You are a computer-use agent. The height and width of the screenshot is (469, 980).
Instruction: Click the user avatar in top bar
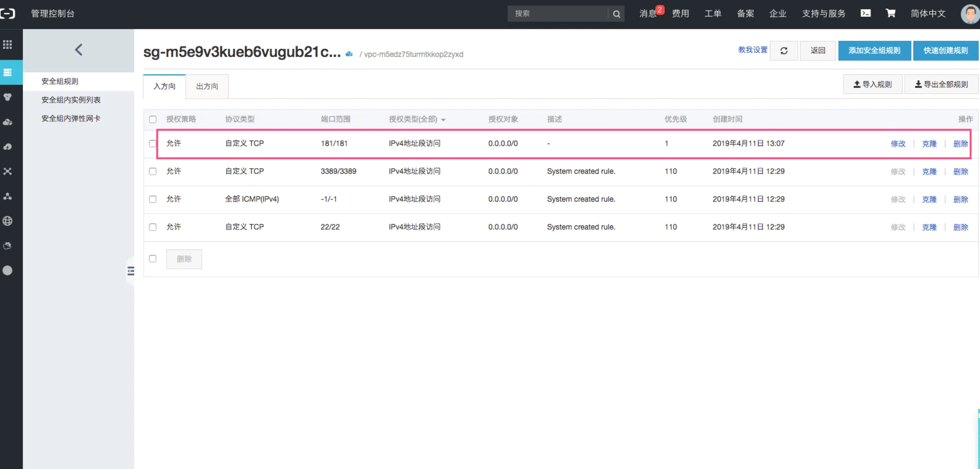pyautogui.click(x=970, y=14)
